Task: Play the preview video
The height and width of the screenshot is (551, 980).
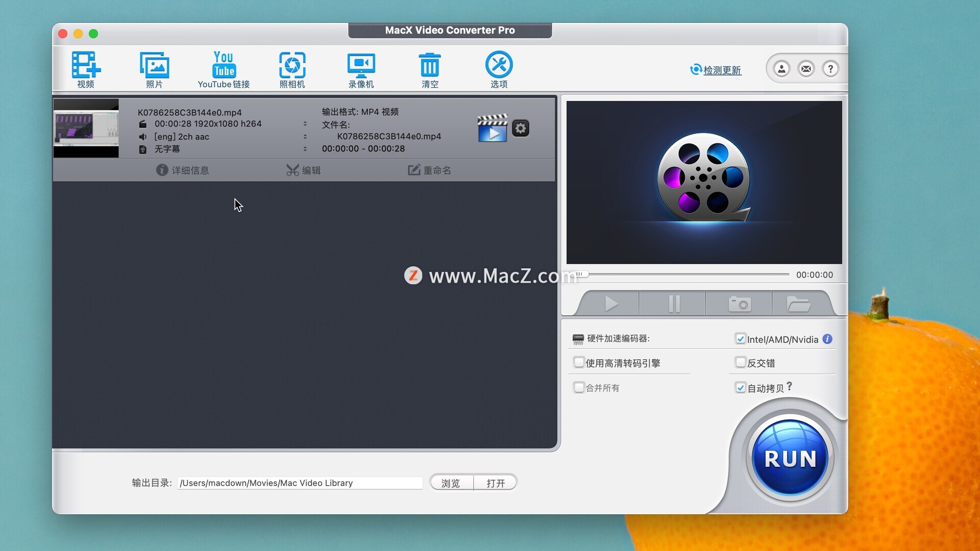Action: click(610, 304)
